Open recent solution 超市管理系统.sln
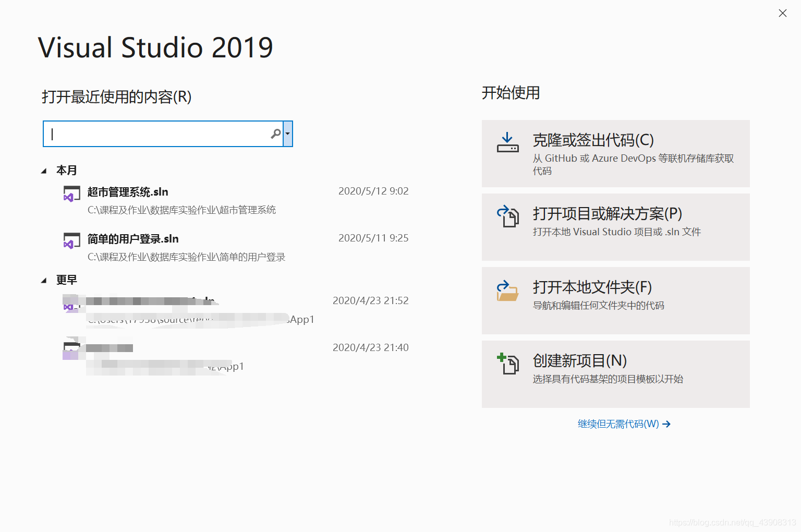The image size is (801, 532). tap(128, 192)
